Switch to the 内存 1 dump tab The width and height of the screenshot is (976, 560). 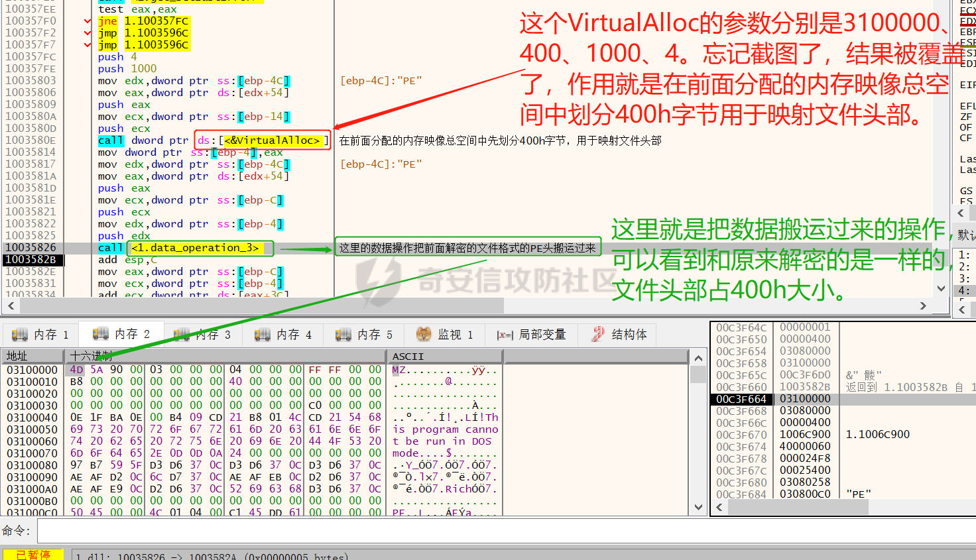coord(40,335)
